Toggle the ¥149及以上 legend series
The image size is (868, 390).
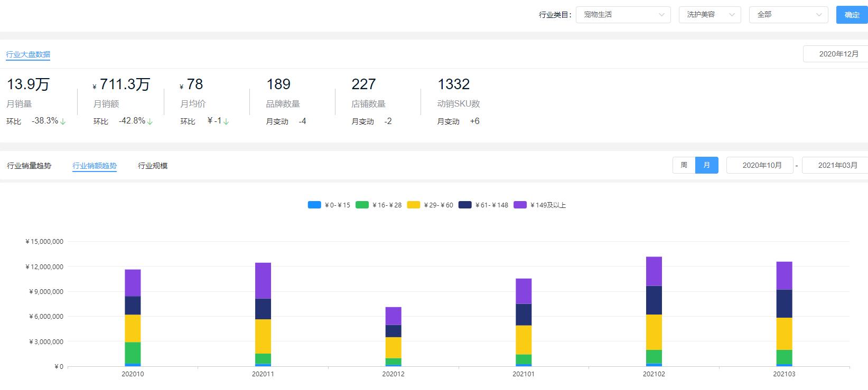pos(540,205)
